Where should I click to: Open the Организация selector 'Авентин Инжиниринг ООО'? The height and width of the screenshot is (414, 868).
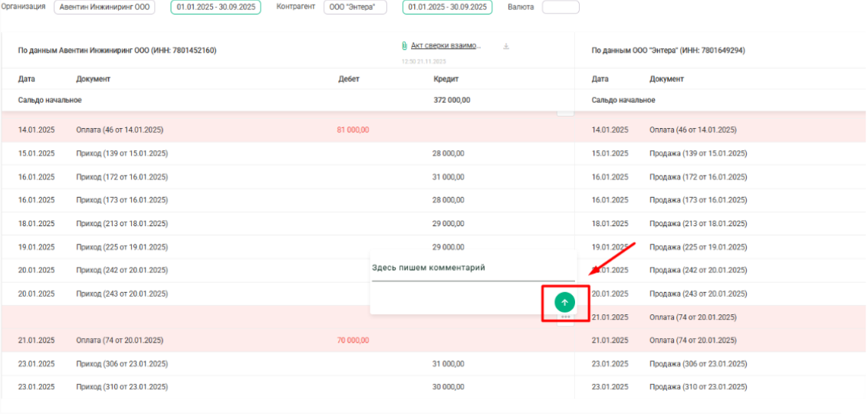104,7
